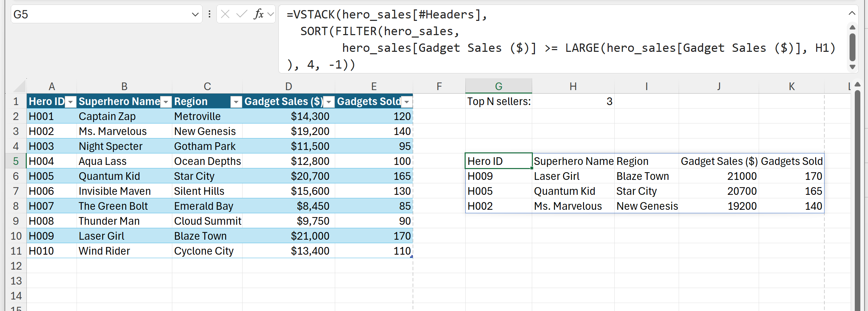This screenshot has width=868, height=311.
Task: Click the Insert Function fx icon
Action: [x=259, y=14]
